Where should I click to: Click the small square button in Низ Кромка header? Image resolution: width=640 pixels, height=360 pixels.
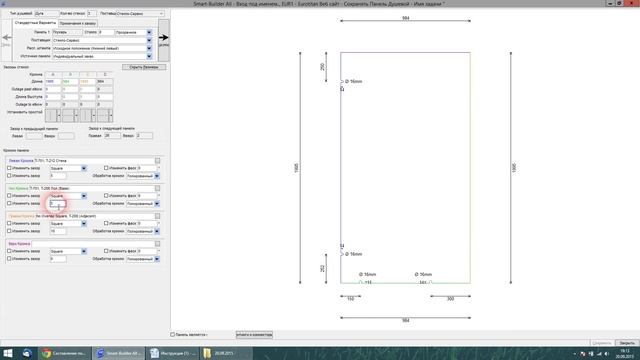(x=158, y=189)
